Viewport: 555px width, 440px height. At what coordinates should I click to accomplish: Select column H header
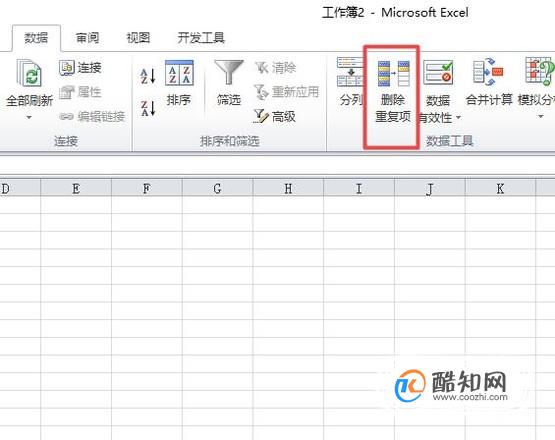coord(288,188)
